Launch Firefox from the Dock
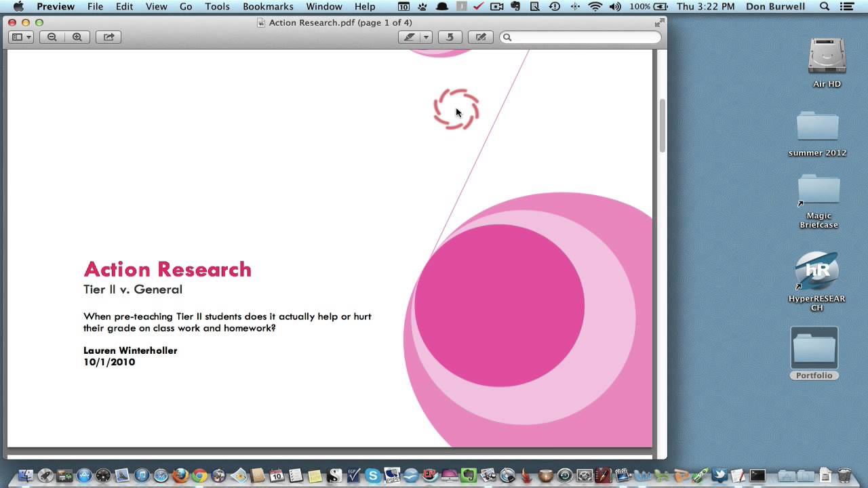This screenshot has width=868, height=488. click(x=180, y=476)
